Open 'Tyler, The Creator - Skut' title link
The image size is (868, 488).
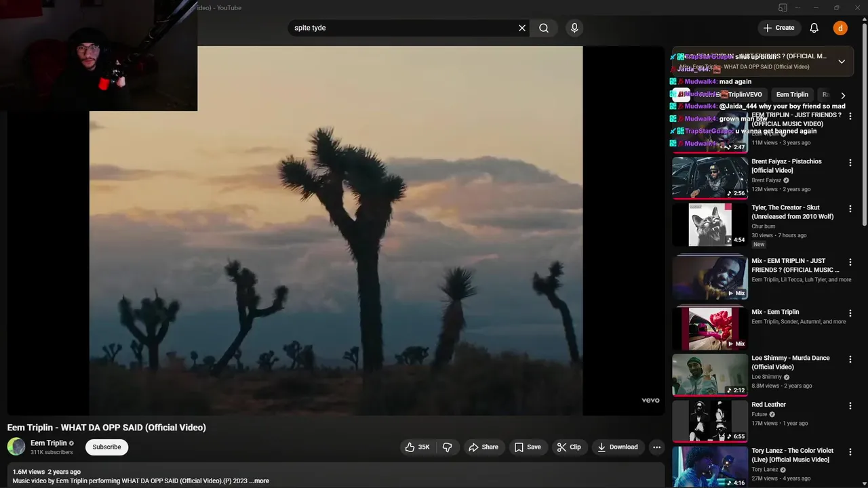(793, 212)
